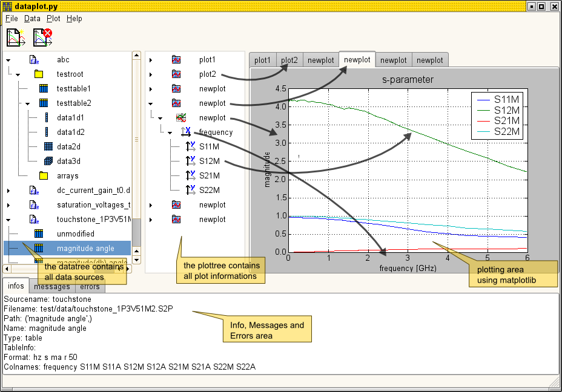Open the Plot menu

pos(53,19)
